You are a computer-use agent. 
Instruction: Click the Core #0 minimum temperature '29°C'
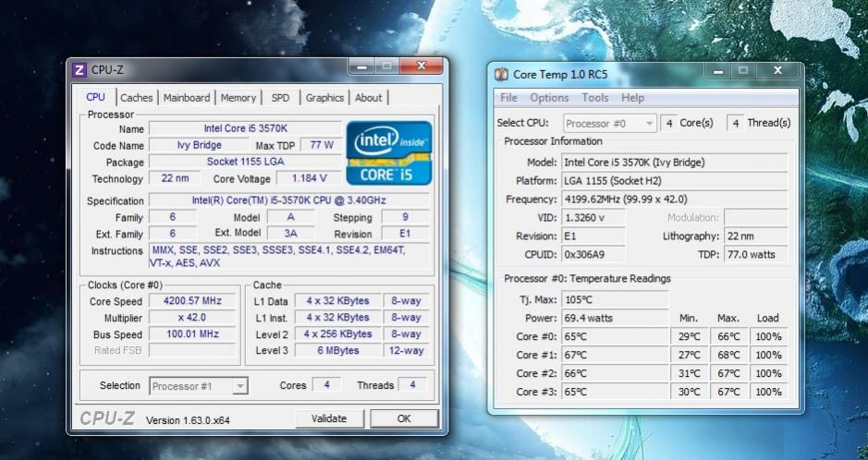(690, 336)
